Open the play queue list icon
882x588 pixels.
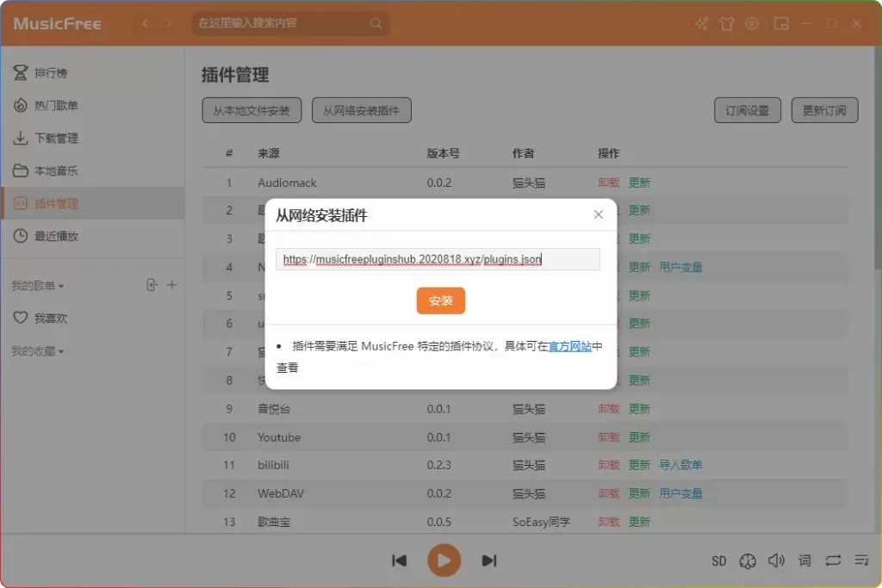(x=861, y=560)
